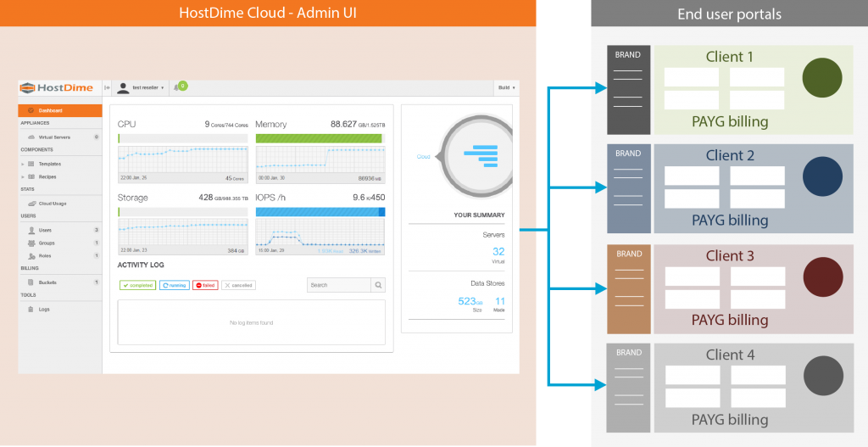Click the cloud bars icon in dial
This screenshot has height=447, width=868.
click(481, 156)
